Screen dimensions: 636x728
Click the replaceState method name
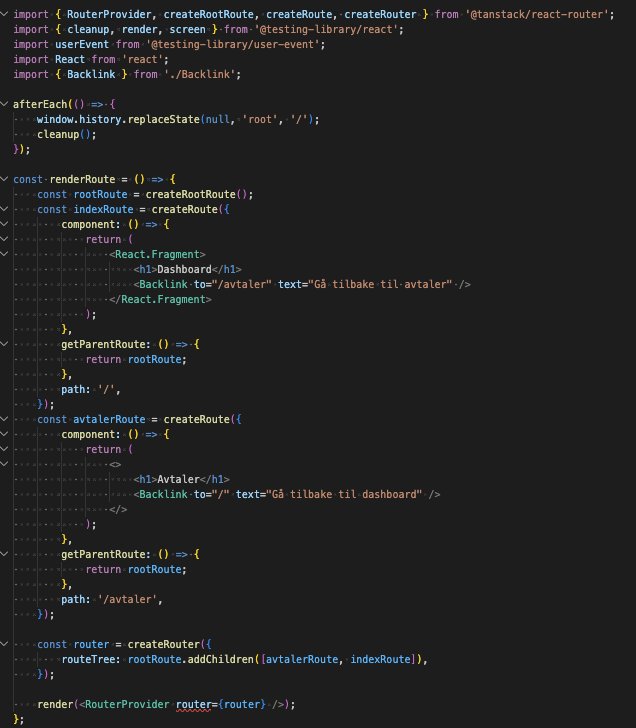pos(164,119)
